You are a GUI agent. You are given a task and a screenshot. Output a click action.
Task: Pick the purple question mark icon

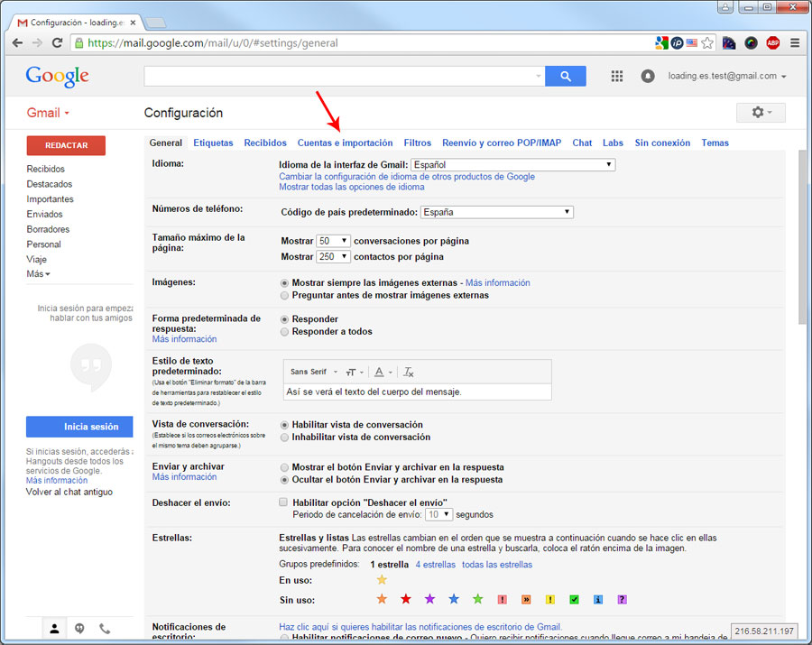click(622, 600)
